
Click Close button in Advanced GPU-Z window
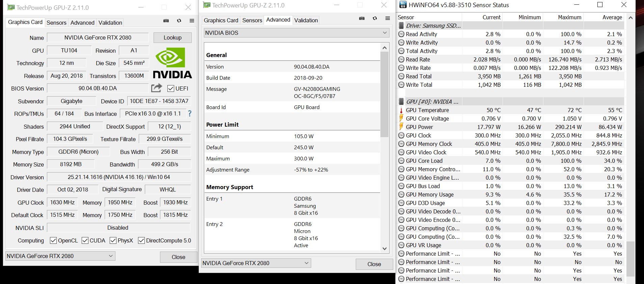tap(374, 264)
